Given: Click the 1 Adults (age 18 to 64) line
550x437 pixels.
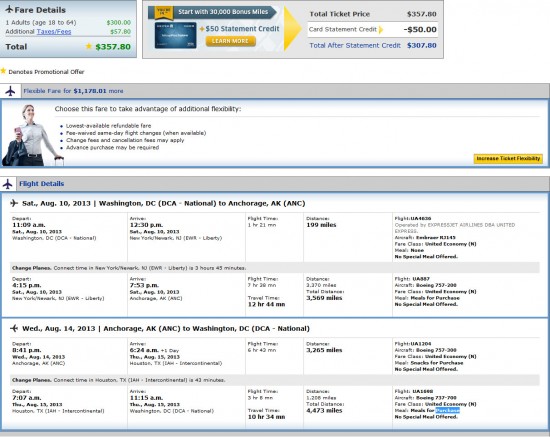Looking at the screenshot, I should tap(41, 22).
